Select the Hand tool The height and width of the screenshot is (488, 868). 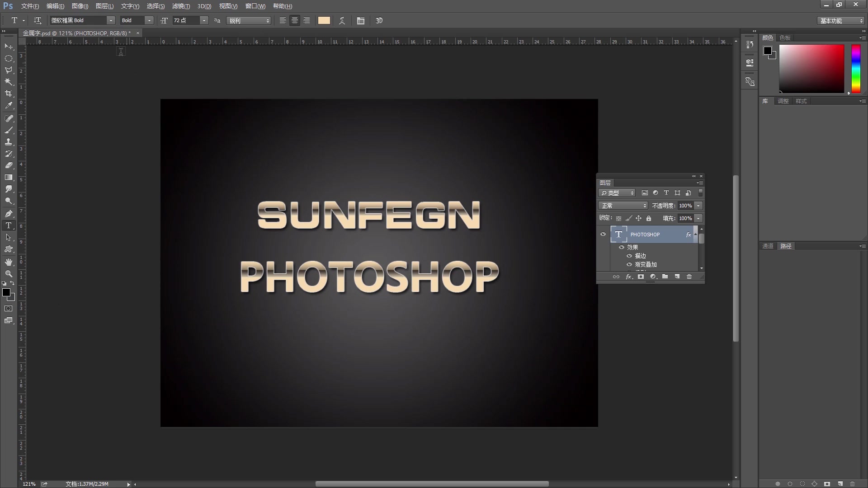[x=9, y=262]
